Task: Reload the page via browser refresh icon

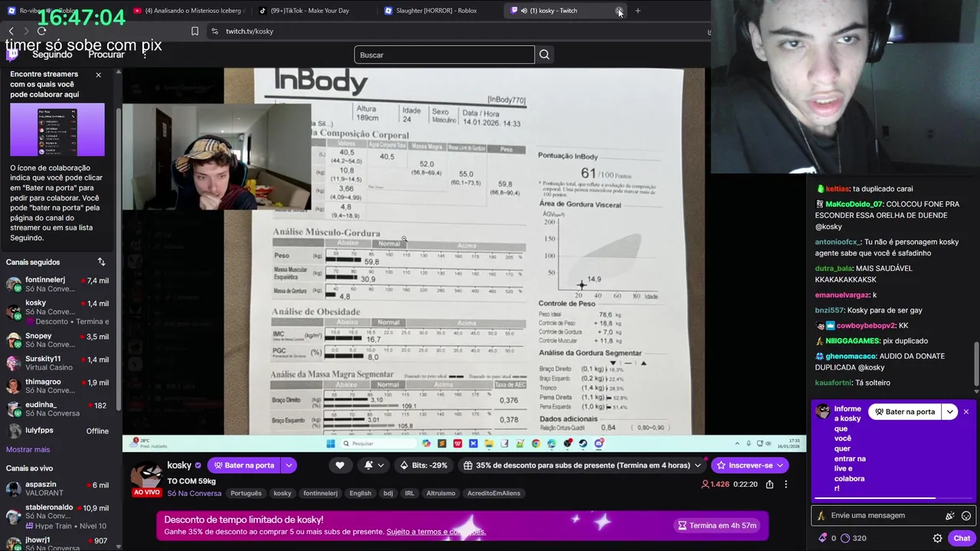Action: [x=41, y=31]
